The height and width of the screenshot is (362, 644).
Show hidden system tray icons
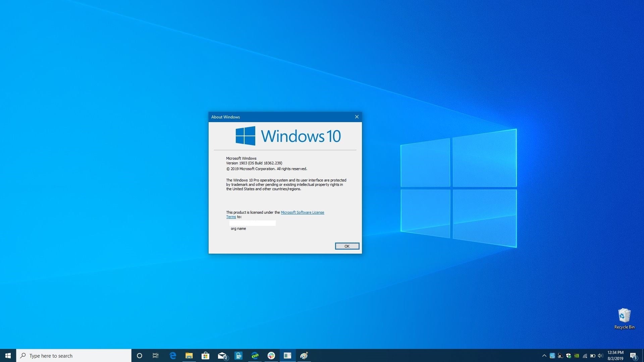click(x=544, y=356)
